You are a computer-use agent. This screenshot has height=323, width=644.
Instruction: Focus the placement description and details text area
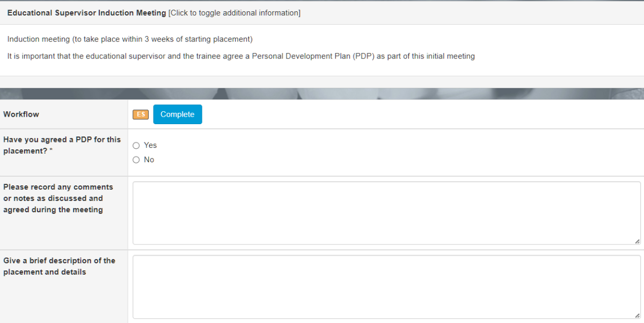click(386, 287)
